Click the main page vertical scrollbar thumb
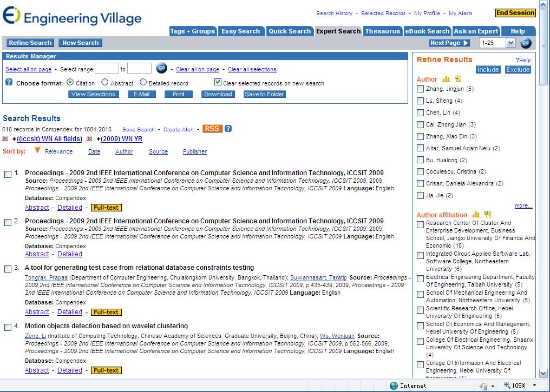Screen dimensions: 550x392 tap(544, 46)
